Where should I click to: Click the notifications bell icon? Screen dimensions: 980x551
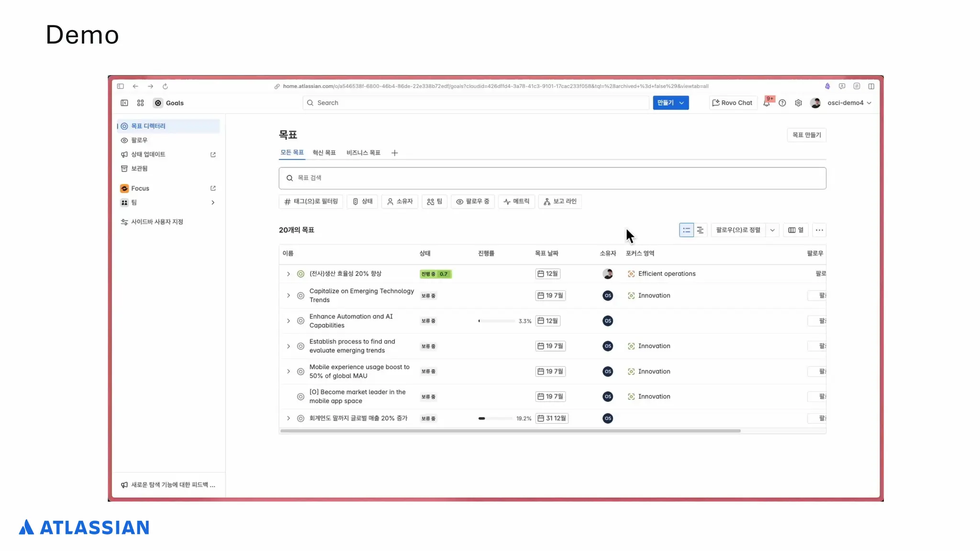[x=767, y=103]
